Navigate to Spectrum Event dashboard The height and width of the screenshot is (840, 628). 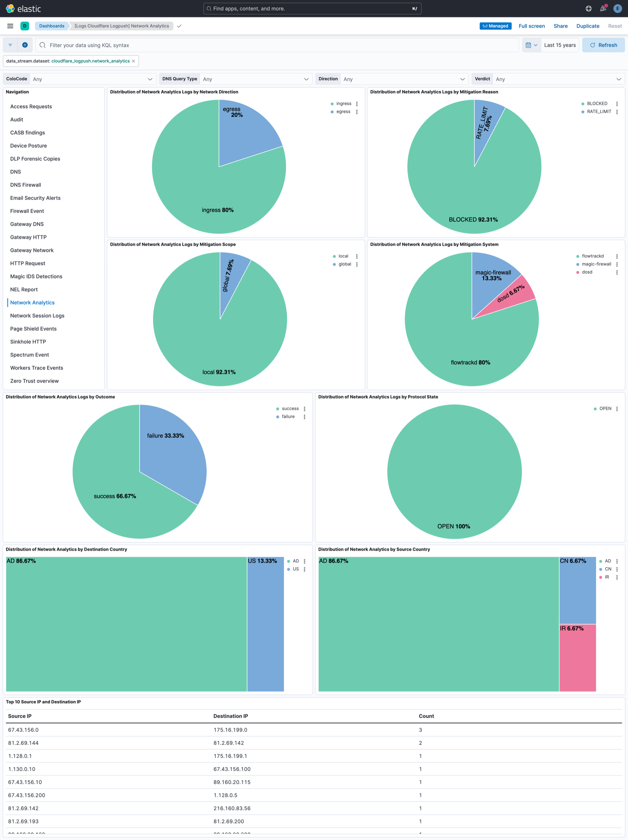coord(30,355)
